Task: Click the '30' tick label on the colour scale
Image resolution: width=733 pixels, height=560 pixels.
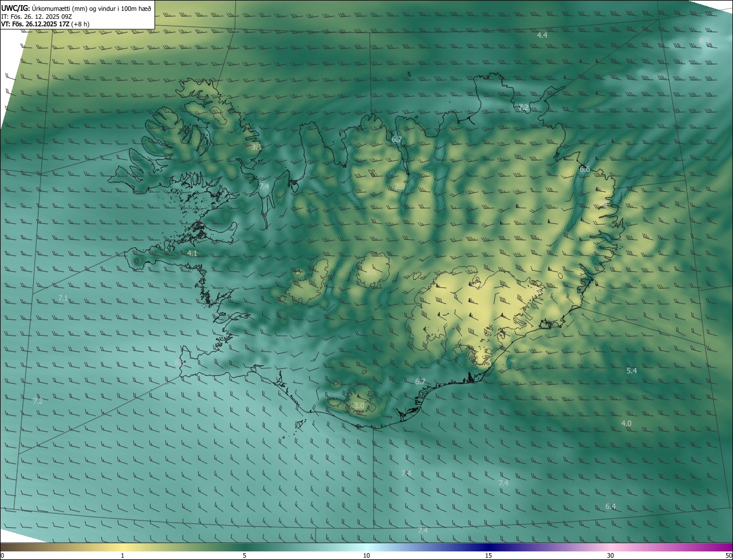Action: [x=610, y=555]
